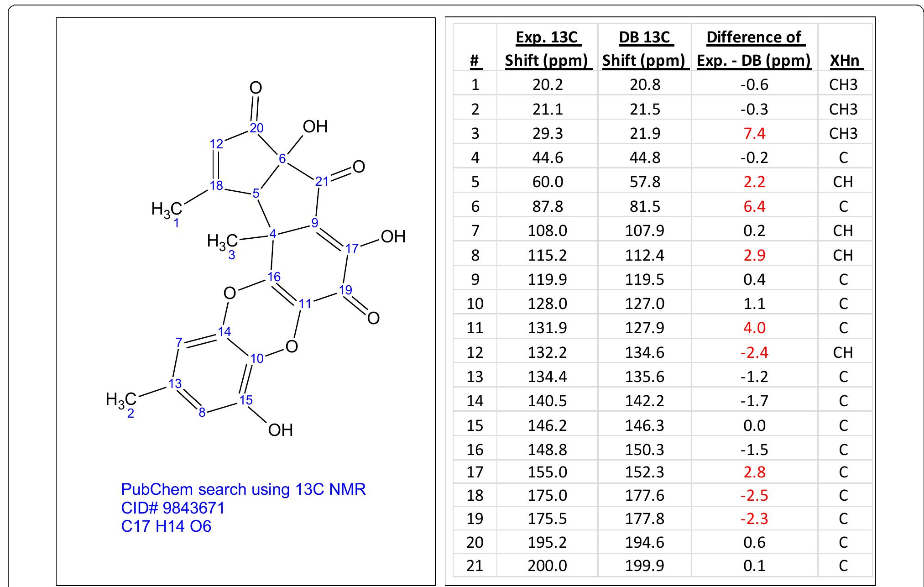Click the carbonyl oxygen atom near carbon 20
924x587 pixels.
tap(255, 88)
